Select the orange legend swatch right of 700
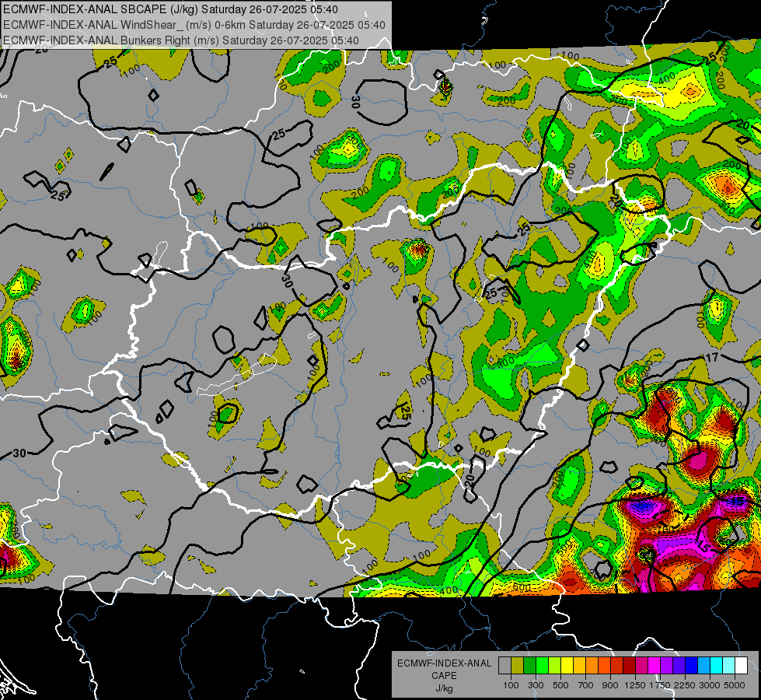This screenshot has height=700, width=761. click(x=592, y=665)
